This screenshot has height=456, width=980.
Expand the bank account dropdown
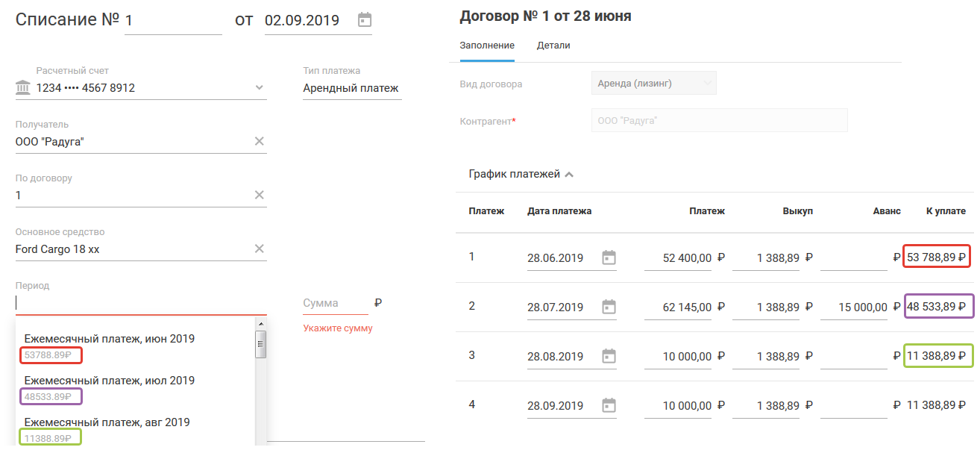pyautogui.click(x=259, y=88)
